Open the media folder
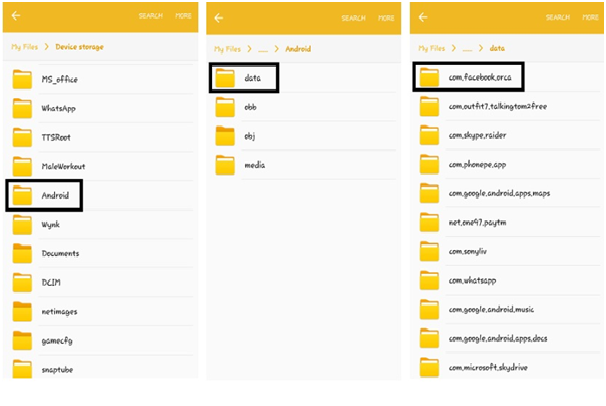 pos(254,164)
